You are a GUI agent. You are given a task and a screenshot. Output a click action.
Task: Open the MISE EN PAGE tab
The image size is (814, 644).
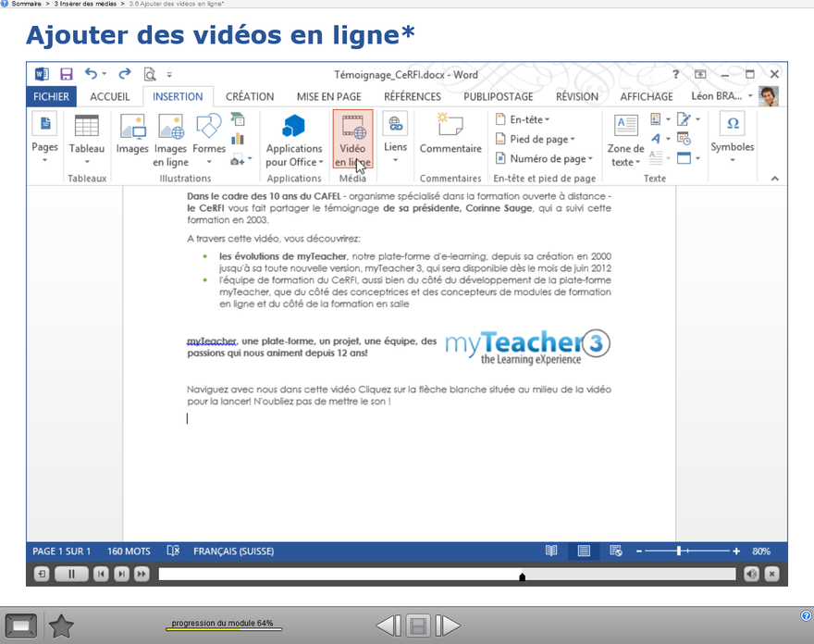(x=328, y=96)
